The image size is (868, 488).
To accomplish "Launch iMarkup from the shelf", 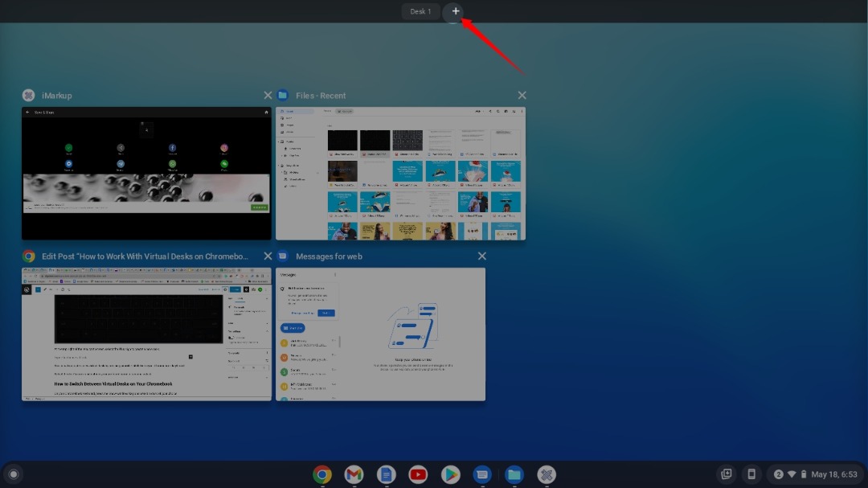I will click(547, 474).
